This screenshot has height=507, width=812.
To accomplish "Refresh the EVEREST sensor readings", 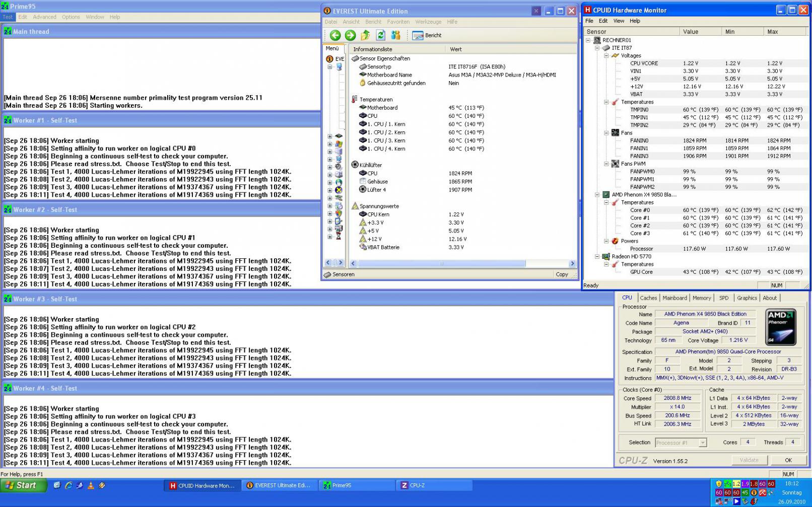I will 381,35.
